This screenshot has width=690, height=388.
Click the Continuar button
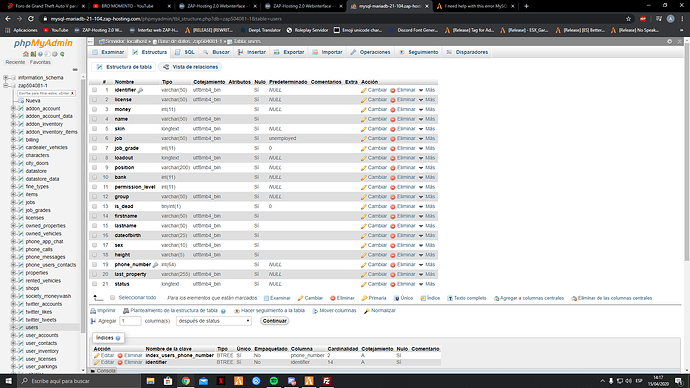[x=275, y=321]
